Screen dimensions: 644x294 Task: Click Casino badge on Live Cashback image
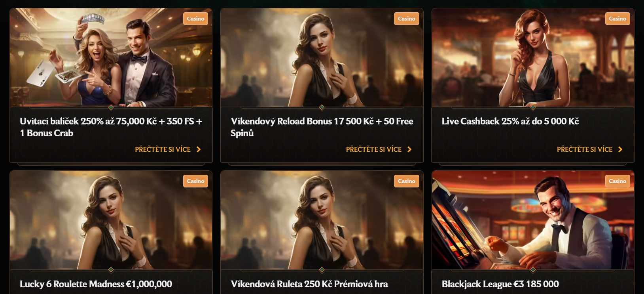tap(617, 19)
